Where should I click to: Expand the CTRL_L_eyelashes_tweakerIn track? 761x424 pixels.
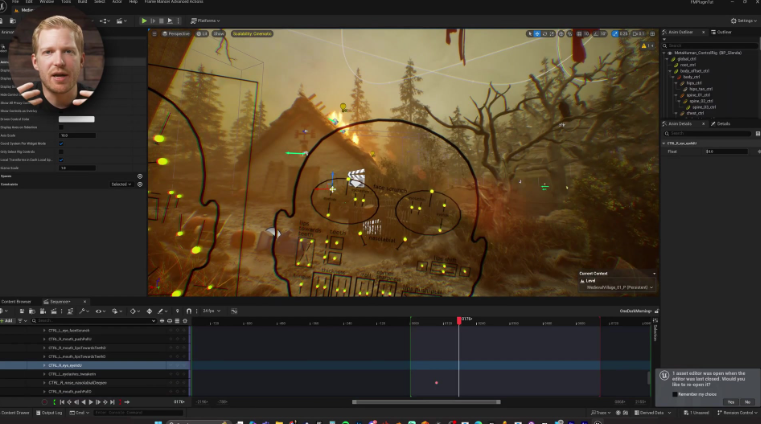tap(44, 374)
